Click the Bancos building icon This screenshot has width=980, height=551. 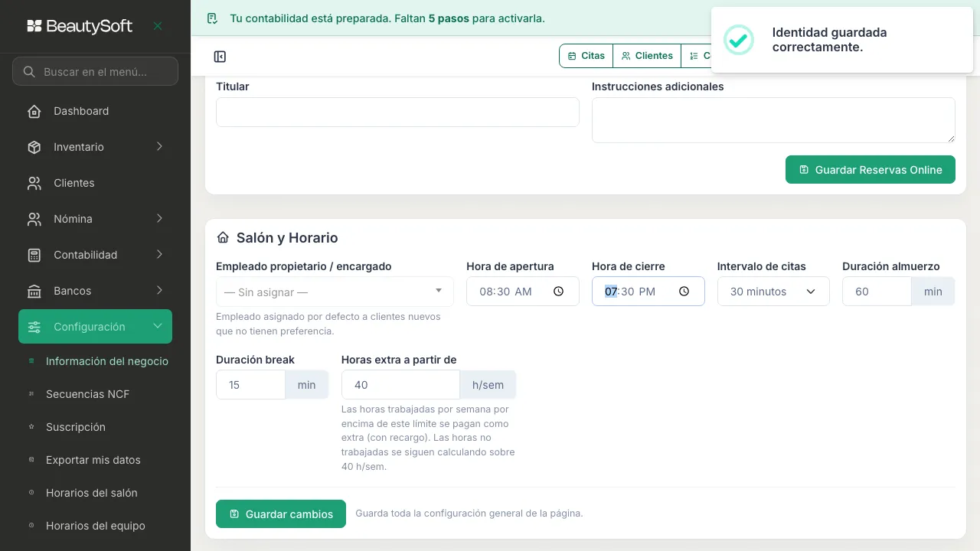[34, 291]
